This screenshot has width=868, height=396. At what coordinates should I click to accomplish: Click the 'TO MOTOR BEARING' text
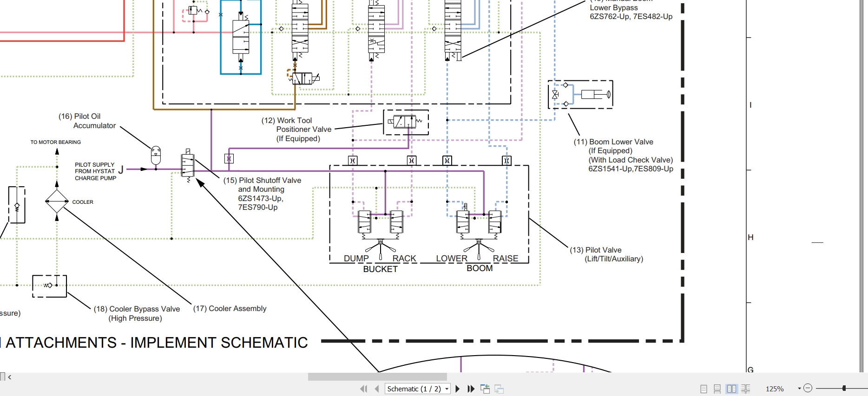coord(56,142)
